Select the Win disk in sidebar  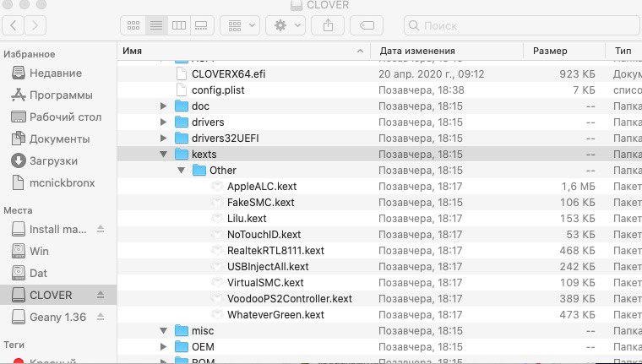pyautogui.click(x=30, y=251)
